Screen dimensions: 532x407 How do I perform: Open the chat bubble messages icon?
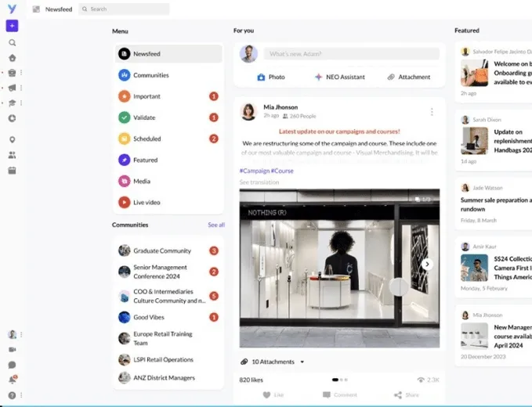[x=13, y=365]
